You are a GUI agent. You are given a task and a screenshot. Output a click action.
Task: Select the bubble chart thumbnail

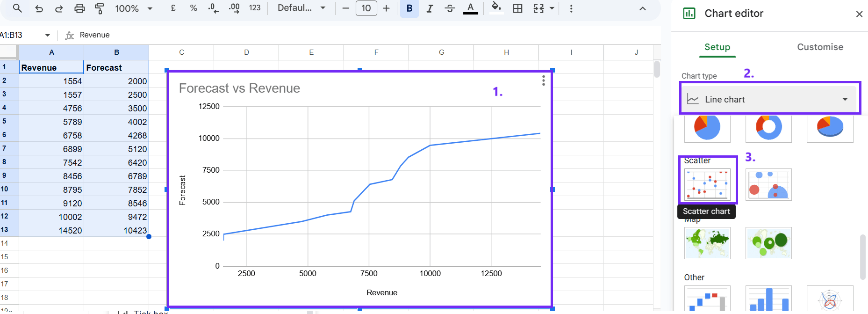coord(768,184)
